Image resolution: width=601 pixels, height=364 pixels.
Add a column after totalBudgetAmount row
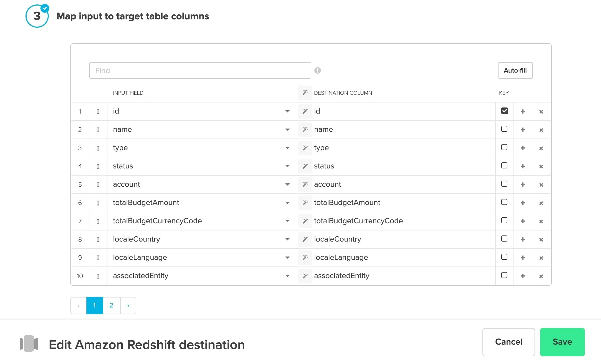523,202
